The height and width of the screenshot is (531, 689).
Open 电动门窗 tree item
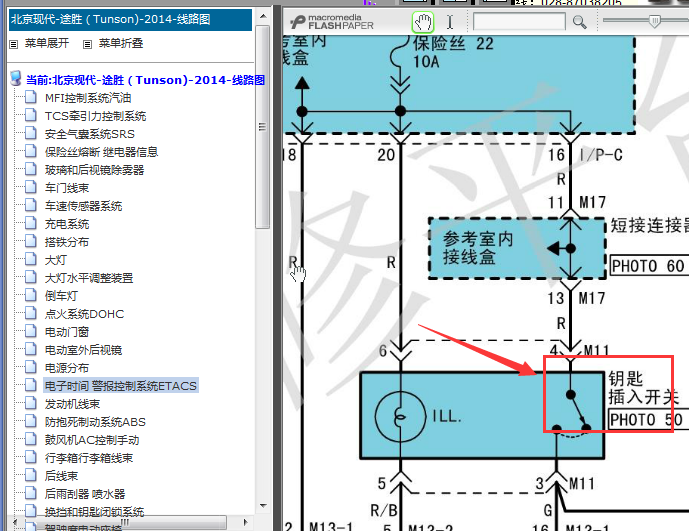click(67, 332)
